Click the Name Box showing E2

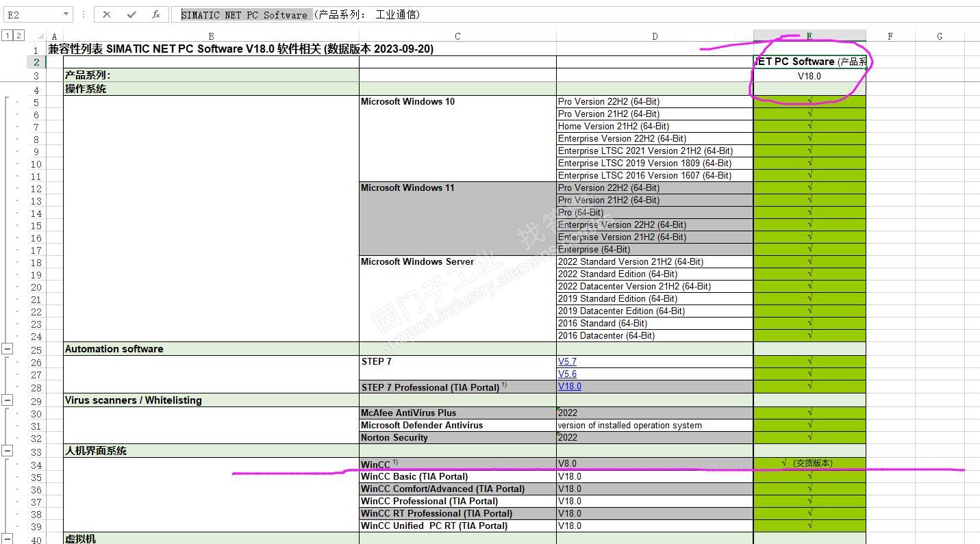(32, 14)
